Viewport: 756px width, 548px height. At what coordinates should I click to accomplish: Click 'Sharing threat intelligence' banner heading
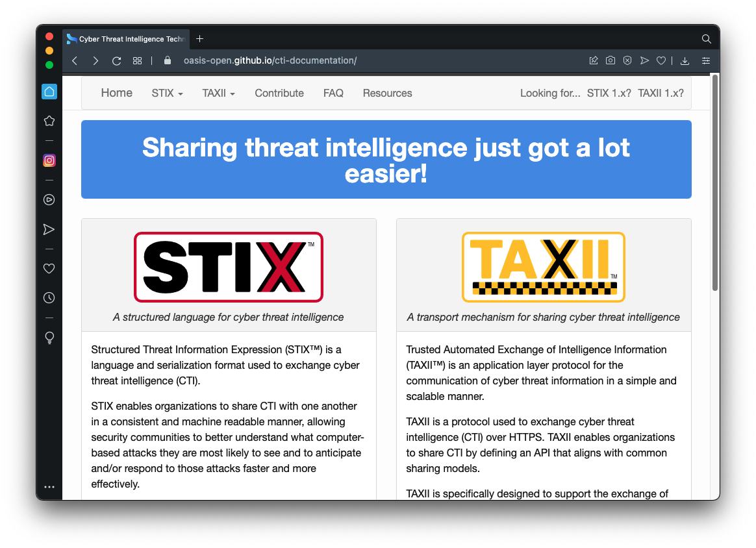coord(386,160)
